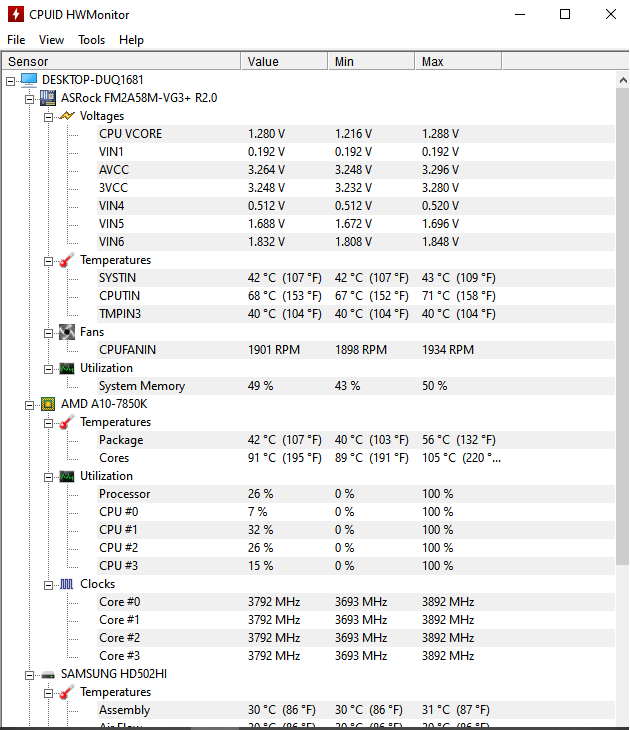Click the Clocks waveform icon

67,584
